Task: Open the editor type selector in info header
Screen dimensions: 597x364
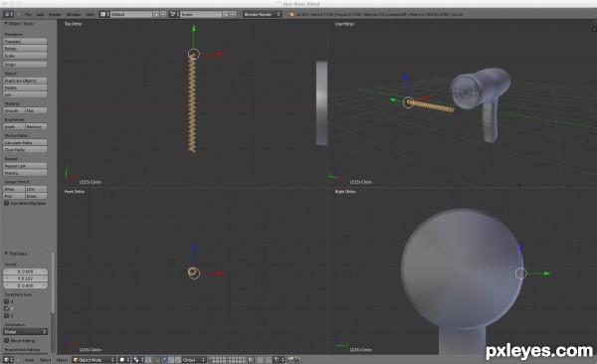Action: [x=8, y=14]
